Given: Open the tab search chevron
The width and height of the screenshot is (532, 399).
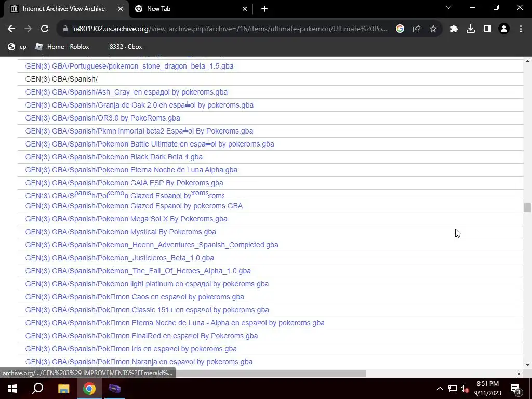Looking at the screenshot, I should (448, 7).
